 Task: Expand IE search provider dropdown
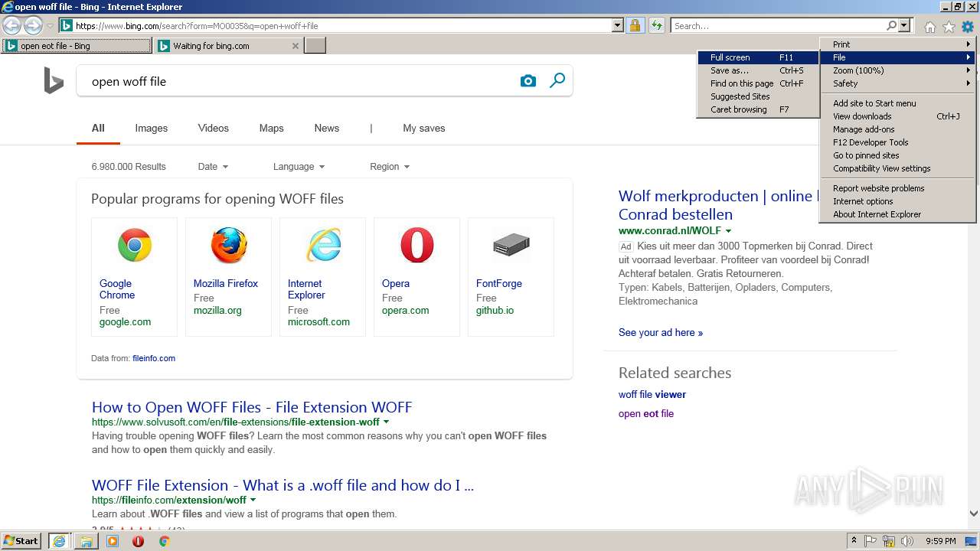904,26
